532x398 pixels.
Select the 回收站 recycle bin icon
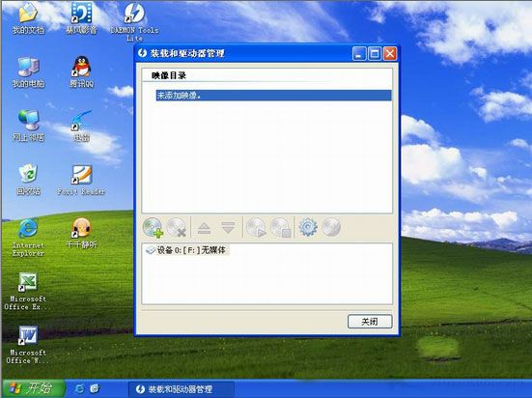[x=29, y=180]
